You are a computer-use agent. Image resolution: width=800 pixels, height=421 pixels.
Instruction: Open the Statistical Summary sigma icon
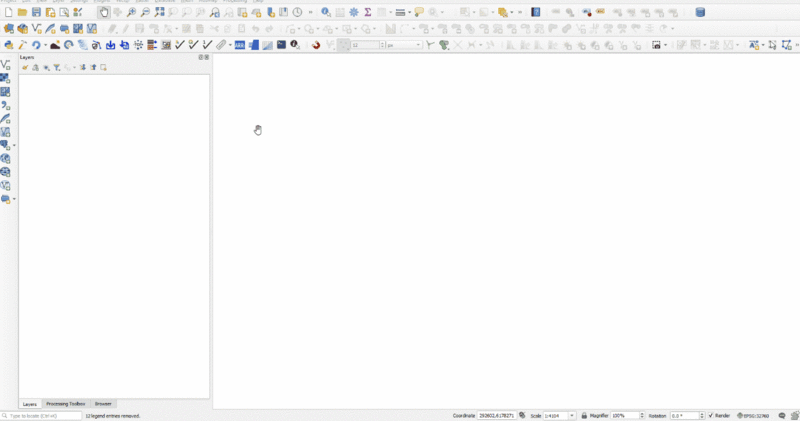[x=368, y=13]
